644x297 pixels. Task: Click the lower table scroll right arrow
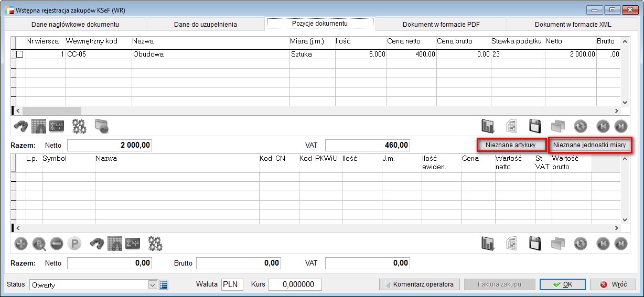(x=617, y=228)
